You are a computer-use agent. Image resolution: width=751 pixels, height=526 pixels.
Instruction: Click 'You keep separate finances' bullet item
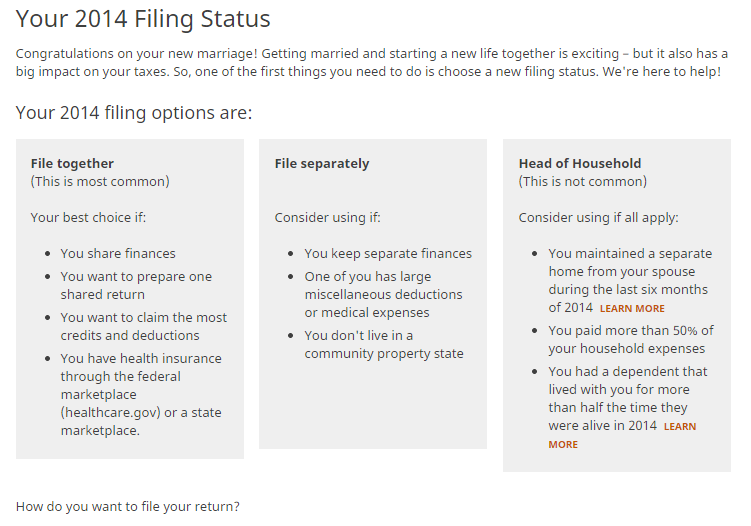point(388,253)
